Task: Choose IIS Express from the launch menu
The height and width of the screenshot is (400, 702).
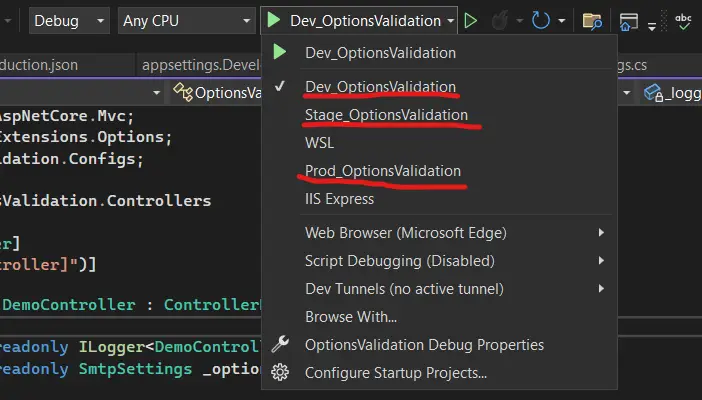Action: 339,199
